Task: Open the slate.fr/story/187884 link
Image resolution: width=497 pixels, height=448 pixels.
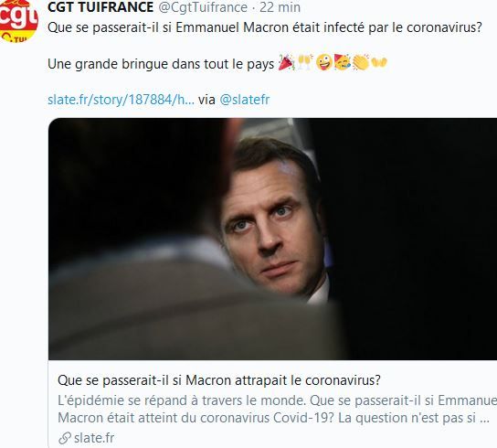Action: 121,100
